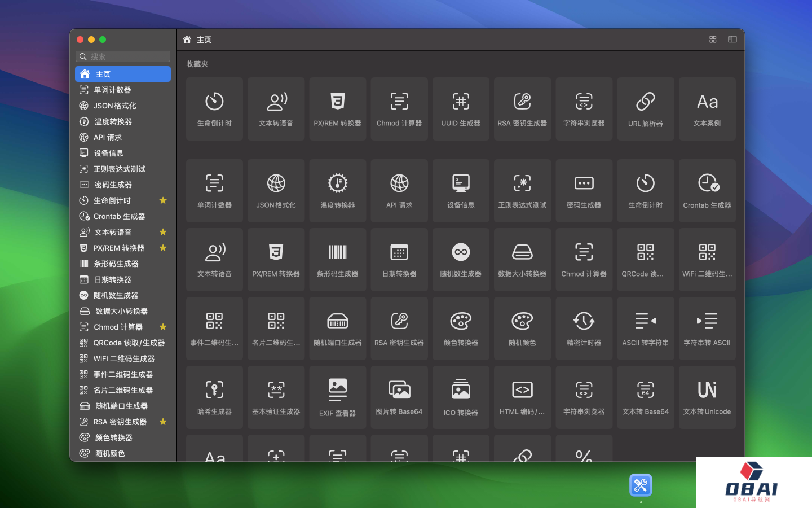Switch to grid layout view button
This screenshot has width=812, height=508.
point(713,40)
